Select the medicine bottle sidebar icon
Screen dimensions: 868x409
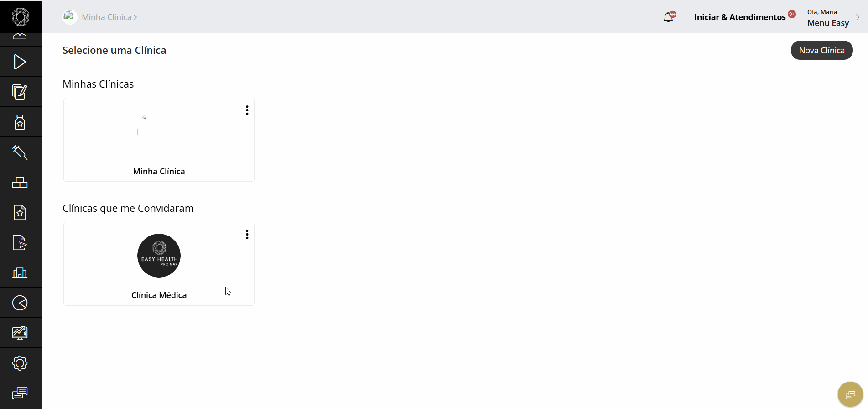pos(20,122)
